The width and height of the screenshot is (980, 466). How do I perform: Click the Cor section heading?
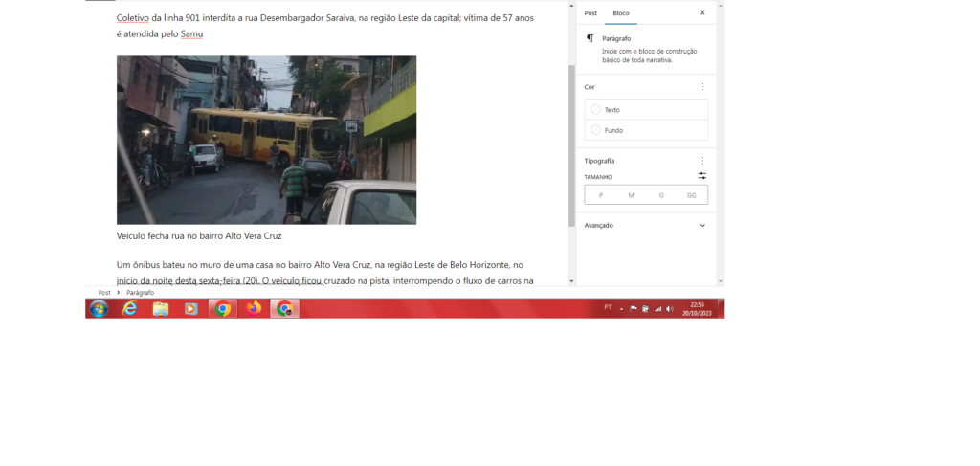point(590,87)
